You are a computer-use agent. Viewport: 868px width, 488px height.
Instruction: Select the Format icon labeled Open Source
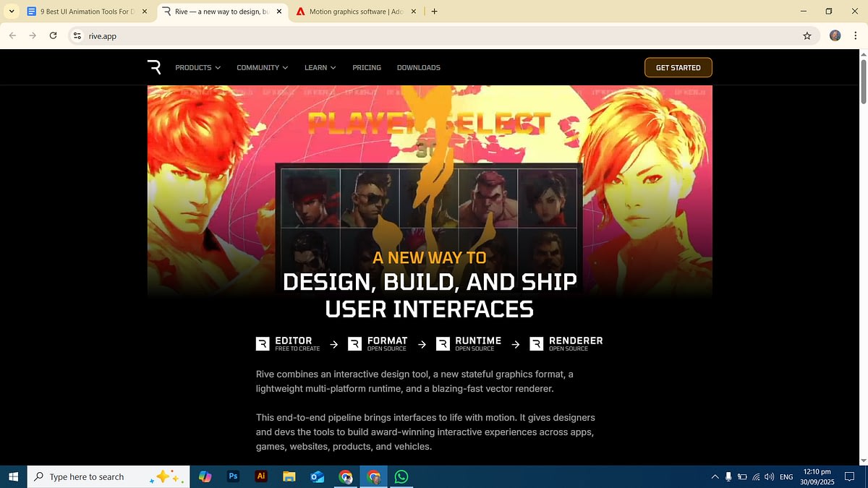click(x=355, y=344)
